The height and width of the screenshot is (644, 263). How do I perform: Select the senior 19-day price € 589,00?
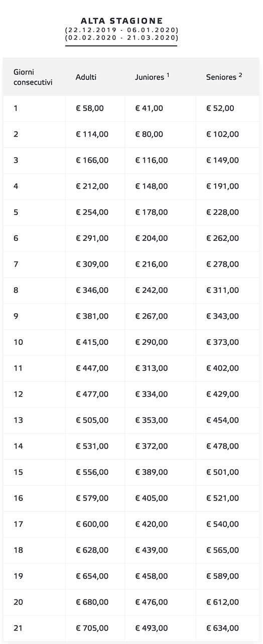click(222, 576)
